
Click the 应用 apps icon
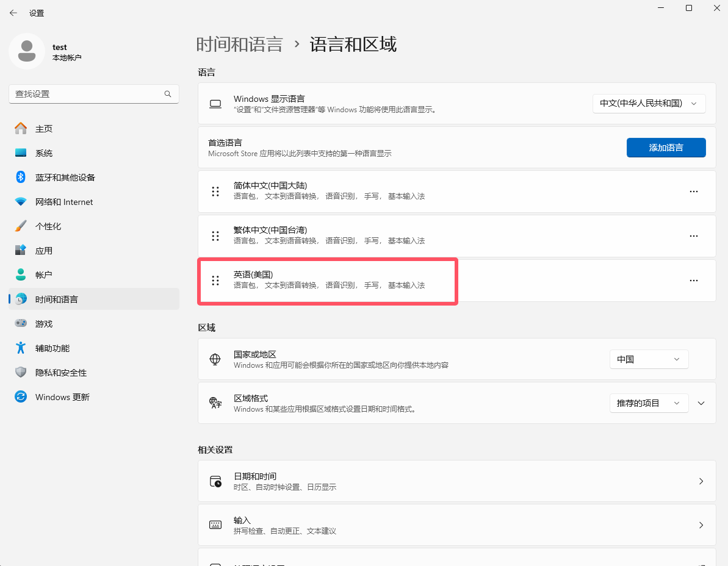click(x=21, y=250)
